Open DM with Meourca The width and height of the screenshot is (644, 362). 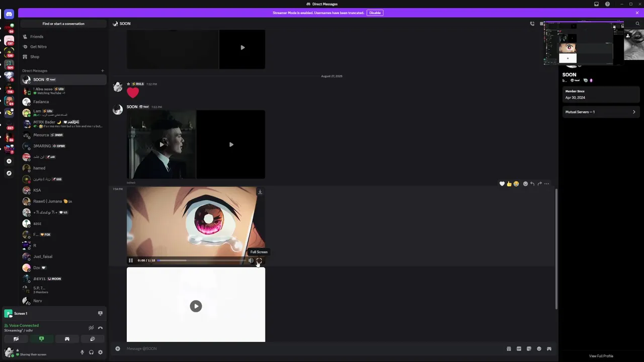pos(63,135)
